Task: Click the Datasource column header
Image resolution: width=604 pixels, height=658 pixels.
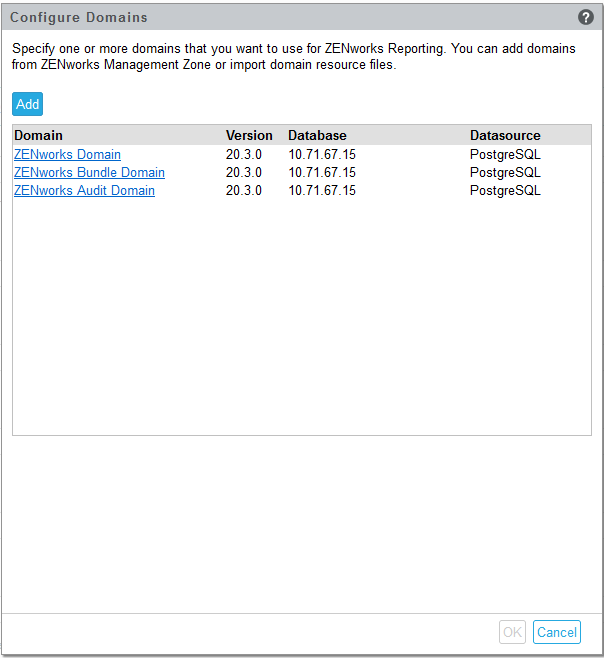Action: pyautogui.click(x=505, y=135)
